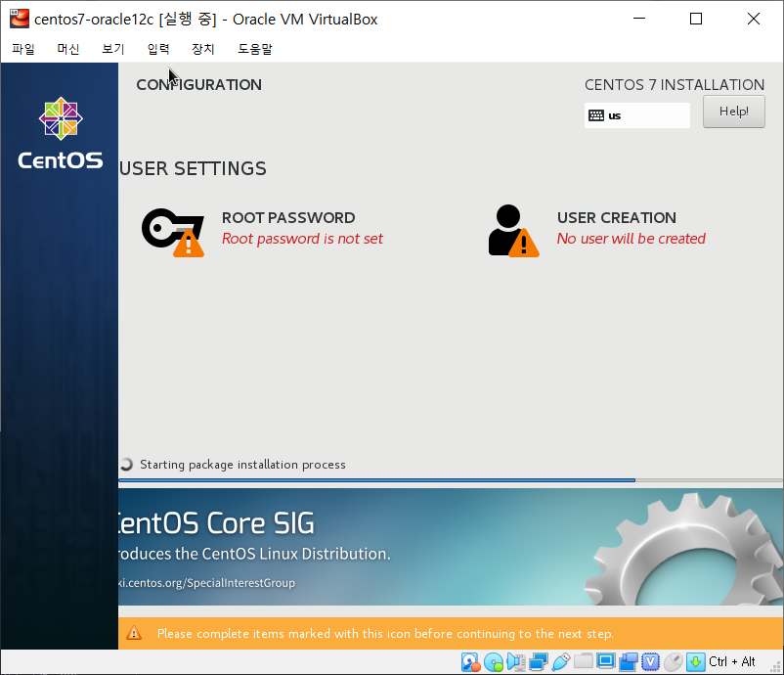The height and width of the screenshot is (675, 784).
Task: Click the orange warning message text
Action: pos(385,634)
